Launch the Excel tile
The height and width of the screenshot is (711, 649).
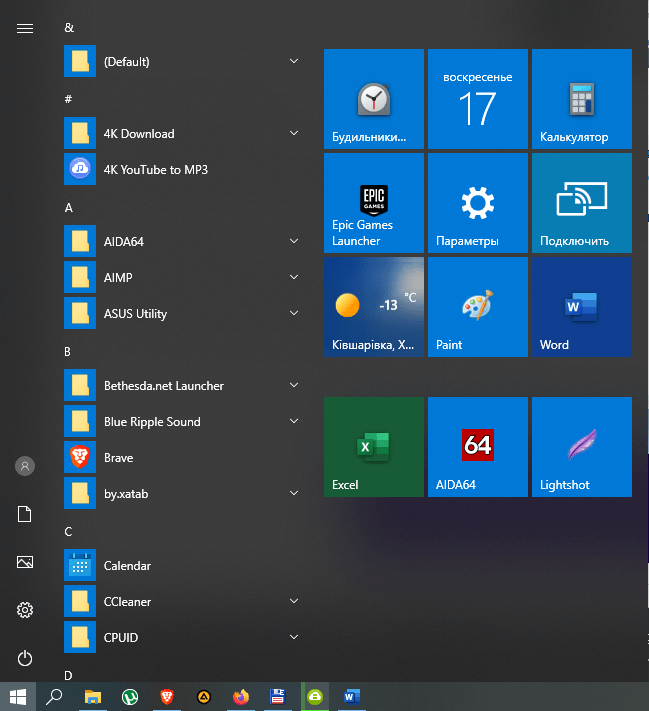(x=374, y=447)
